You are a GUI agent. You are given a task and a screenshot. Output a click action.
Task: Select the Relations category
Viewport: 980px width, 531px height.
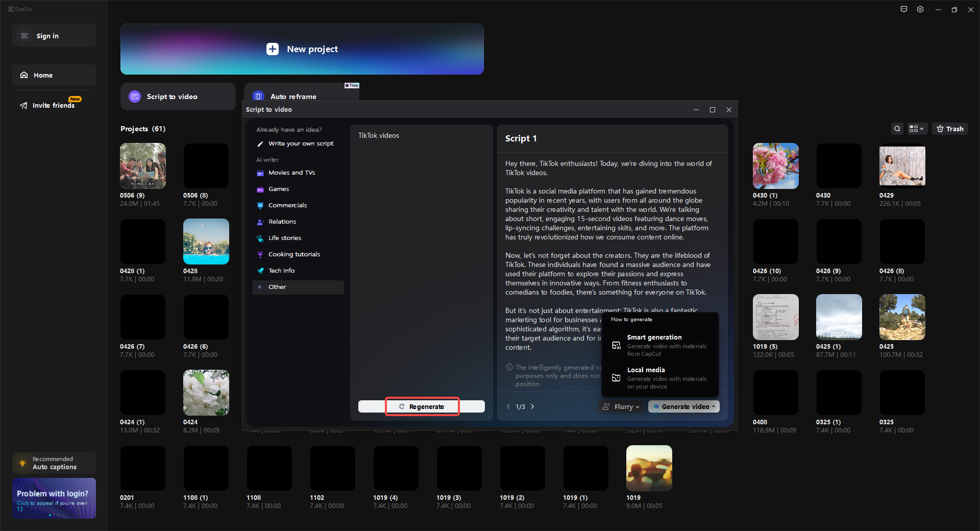click(x=282, y=222)
